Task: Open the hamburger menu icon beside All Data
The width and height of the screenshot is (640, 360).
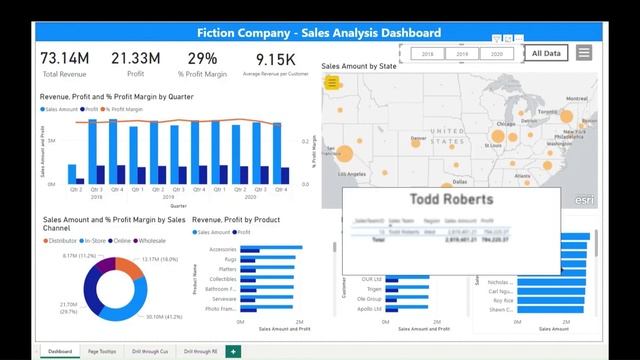Action: (584, 53)
